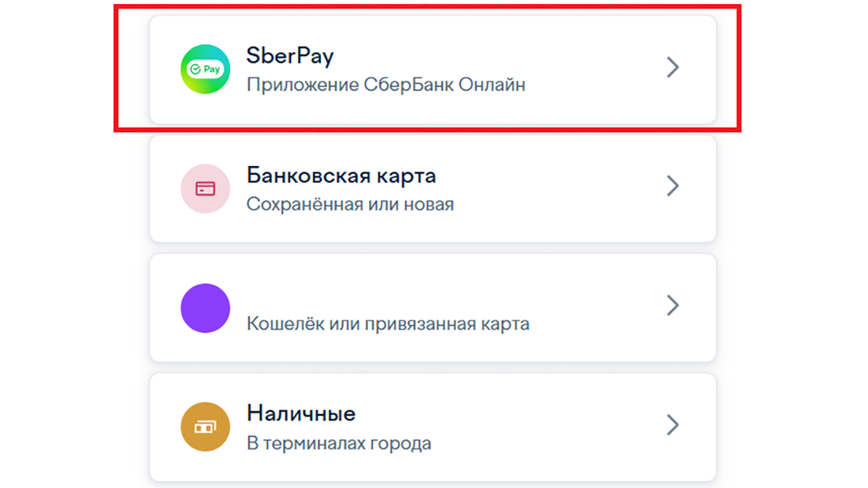Open the Кошелёк option via its chevron
The width and height of the screenshot is (868, 488).
point(673,305)
